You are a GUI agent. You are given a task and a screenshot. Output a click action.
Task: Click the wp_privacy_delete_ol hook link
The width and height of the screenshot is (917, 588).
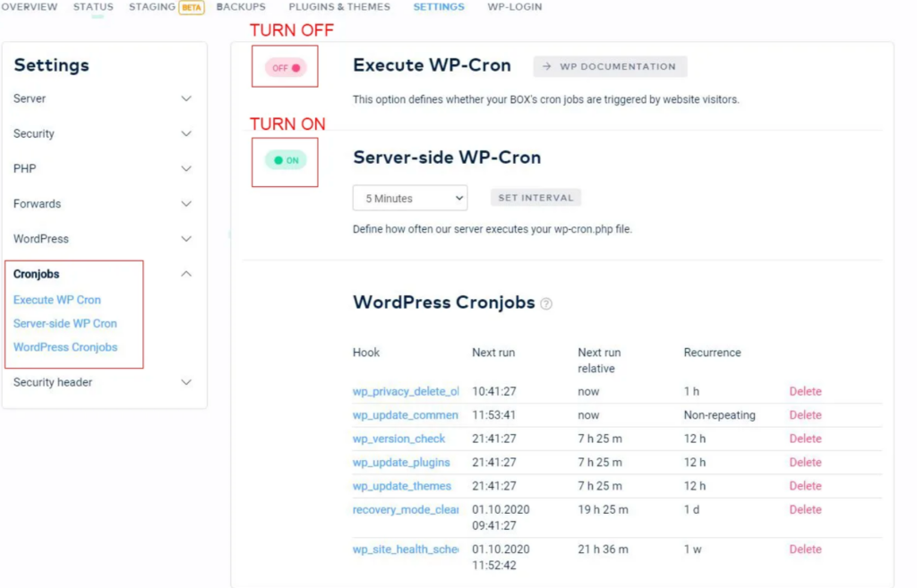point(406,392)
